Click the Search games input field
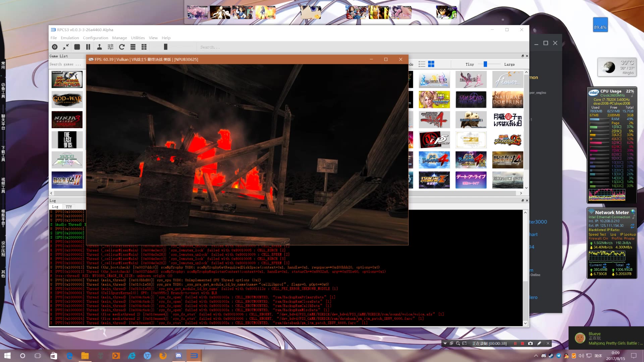644x362 pixels. coord(66,64)
